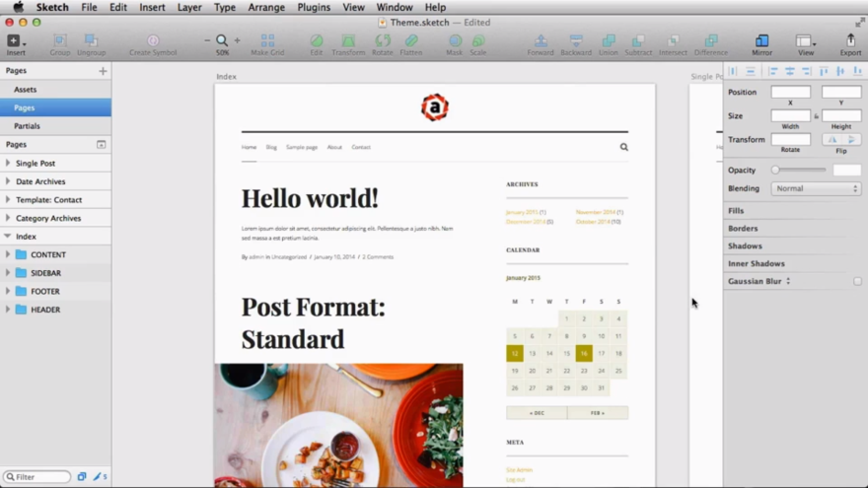Screen dimensions: 868x488
Task: Expand the Date Archives artboard
Action: (x=7, y=181)
